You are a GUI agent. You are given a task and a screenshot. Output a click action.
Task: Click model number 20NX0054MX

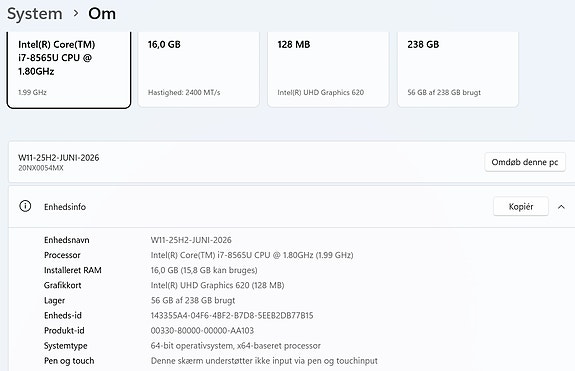[x=41, y=168]
